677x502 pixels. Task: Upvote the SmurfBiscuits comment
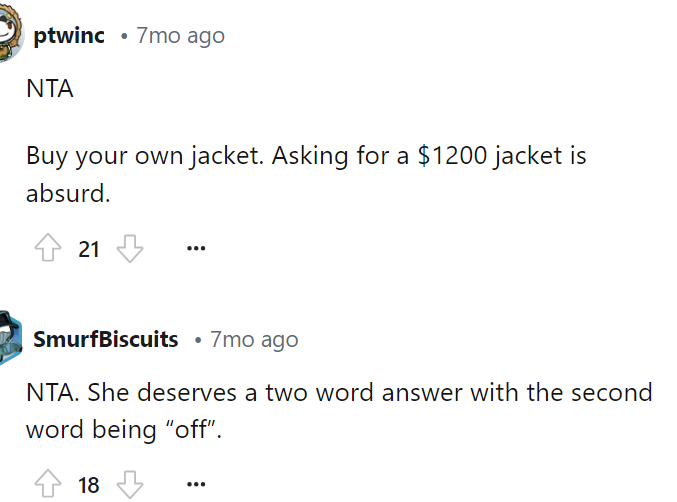[48, 486]
